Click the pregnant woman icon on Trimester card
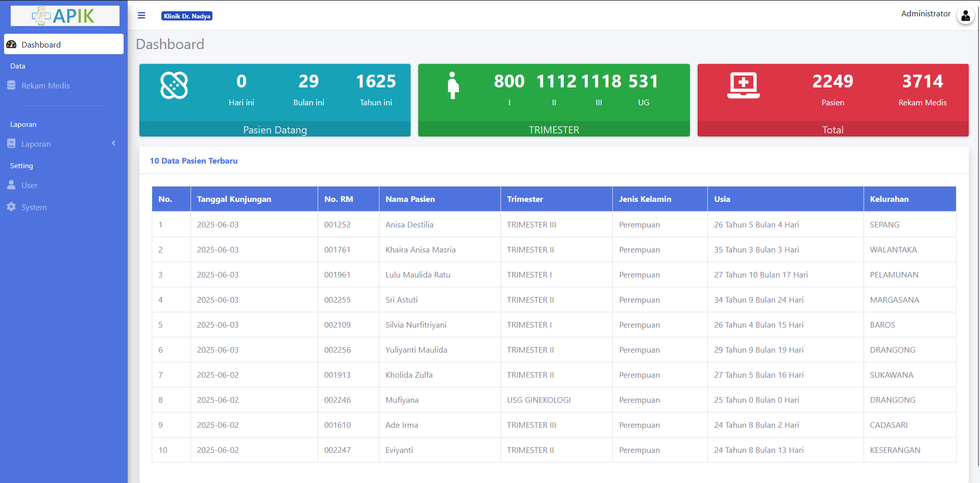Viewport: 980px width, 483px height. (452, 85)
